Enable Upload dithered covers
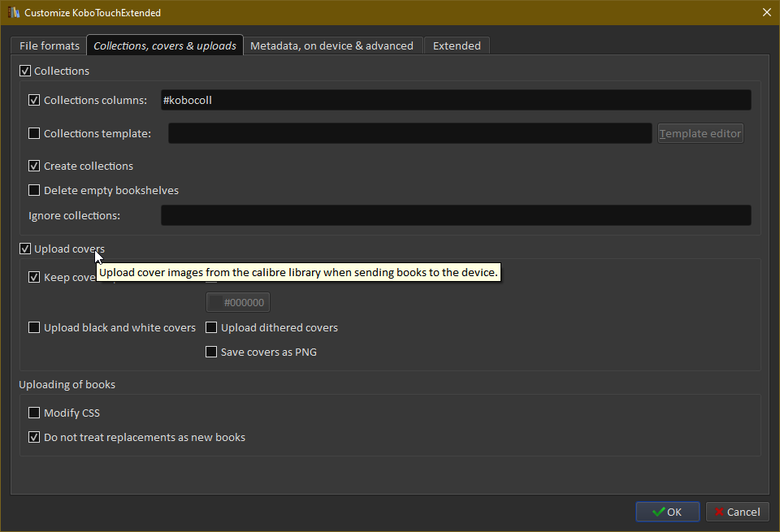The image size is (780, 532). click(211, 327)
